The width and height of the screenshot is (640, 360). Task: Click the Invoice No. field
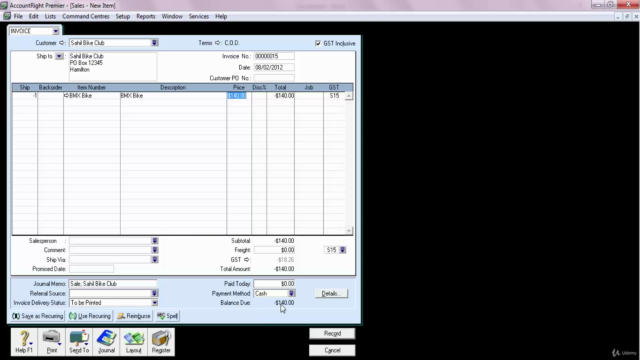pyautogui.click(x=274, y=56)
